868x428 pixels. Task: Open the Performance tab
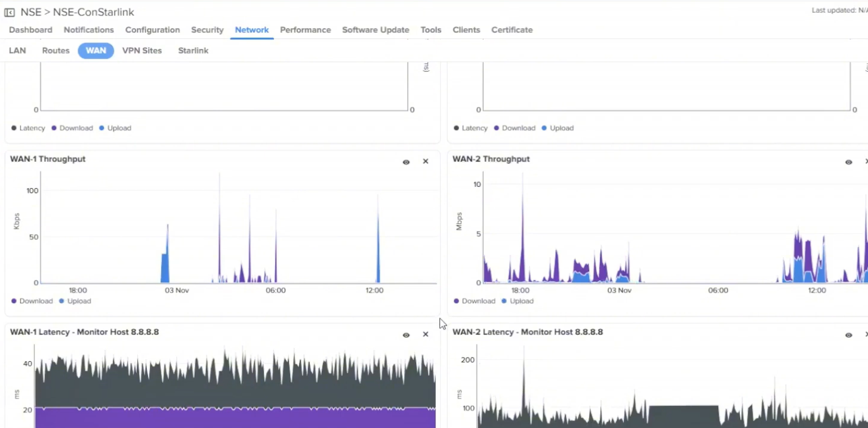point(305,30)
